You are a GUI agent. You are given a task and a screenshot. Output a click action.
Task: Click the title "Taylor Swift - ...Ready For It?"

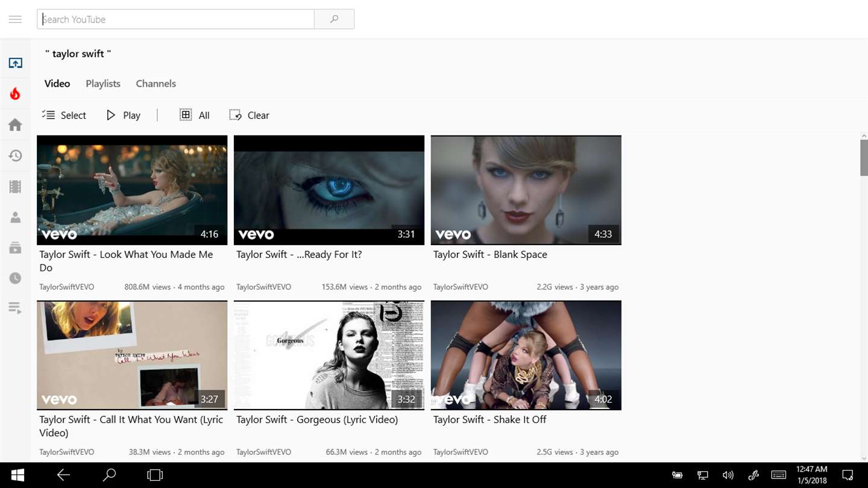(299, 254)
